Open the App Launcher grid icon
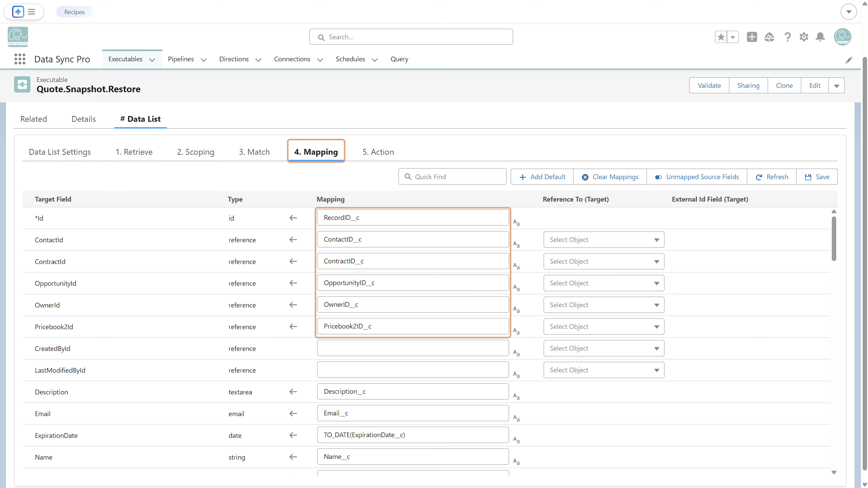 point(20,59)
